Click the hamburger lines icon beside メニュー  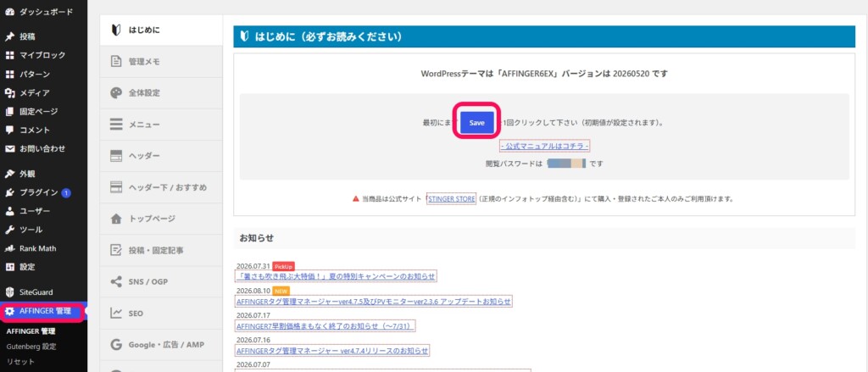coord(116,125)
